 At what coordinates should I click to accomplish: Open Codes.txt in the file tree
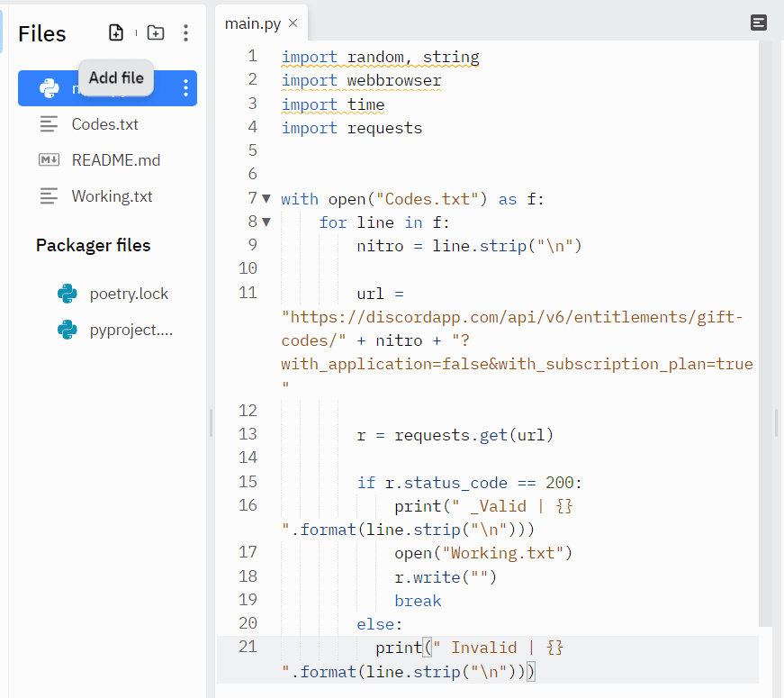tap(105, 124)
